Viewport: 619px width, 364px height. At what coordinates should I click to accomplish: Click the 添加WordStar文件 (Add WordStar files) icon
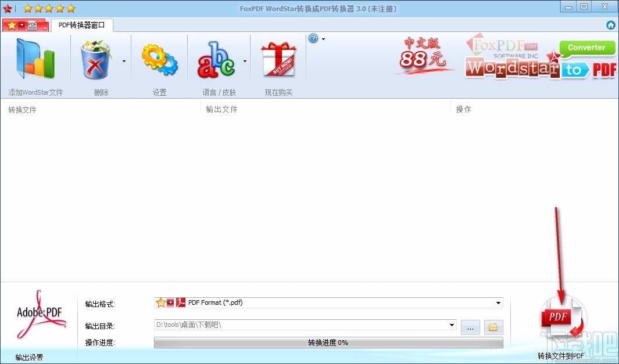click(x=35, y=58)
